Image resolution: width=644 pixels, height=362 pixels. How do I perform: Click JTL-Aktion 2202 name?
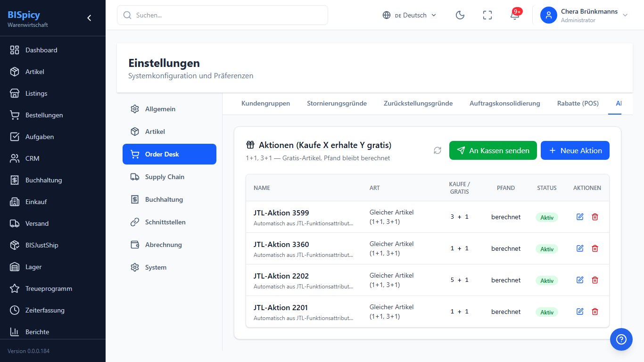[x=281, y=276]
